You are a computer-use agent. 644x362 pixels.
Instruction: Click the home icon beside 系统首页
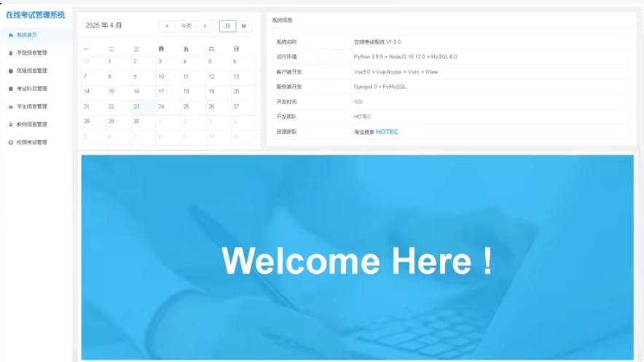(11, 35)
